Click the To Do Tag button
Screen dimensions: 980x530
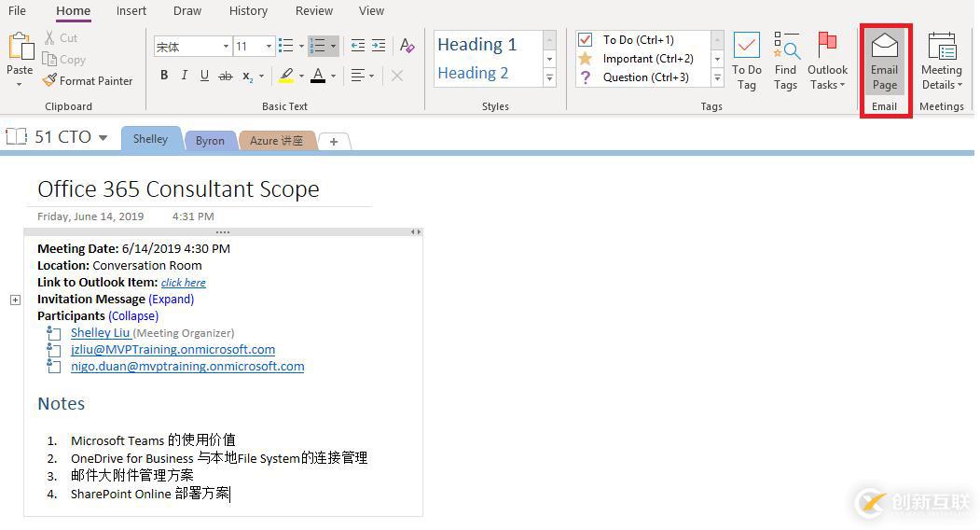(746, 61)
